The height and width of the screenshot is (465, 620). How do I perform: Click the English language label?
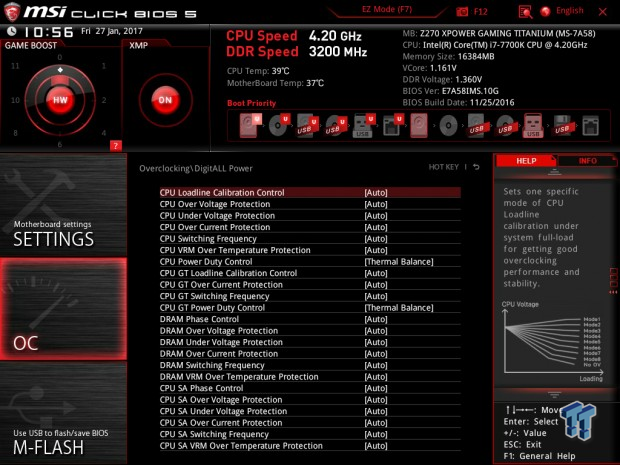coord(569,11)
